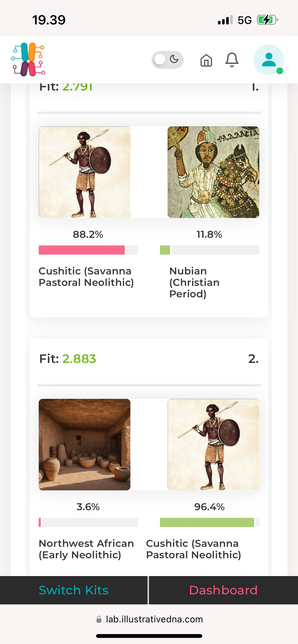Open the notifications bell
The height and width of the screenshot is (644, 298).
click(232, 60)
